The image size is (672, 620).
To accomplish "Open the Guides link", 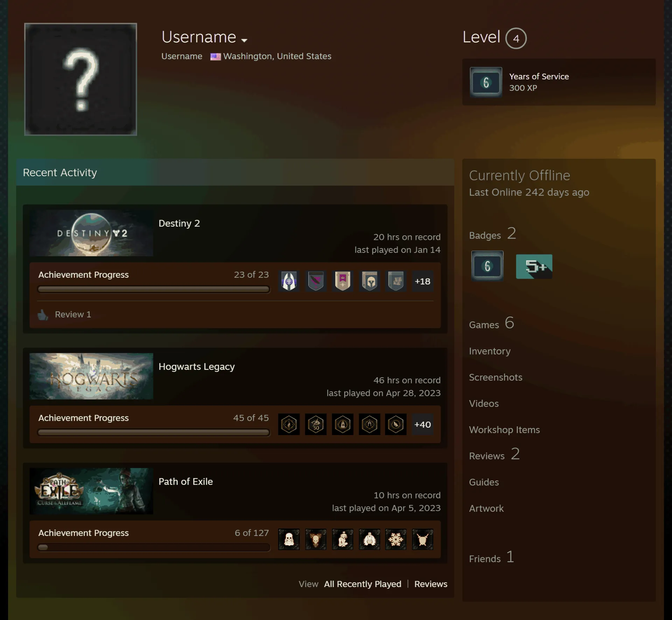I will pos(484,482).
